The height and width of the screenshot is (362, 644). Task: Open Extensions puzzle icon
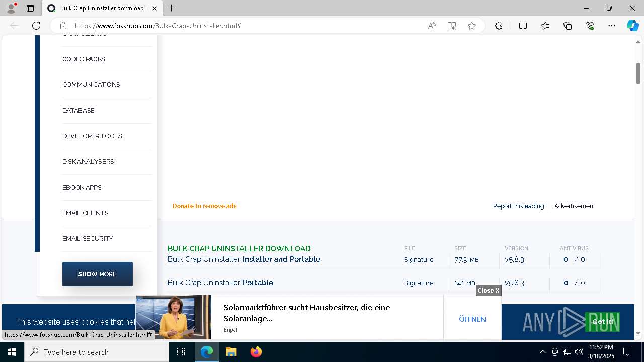(499, 26)
